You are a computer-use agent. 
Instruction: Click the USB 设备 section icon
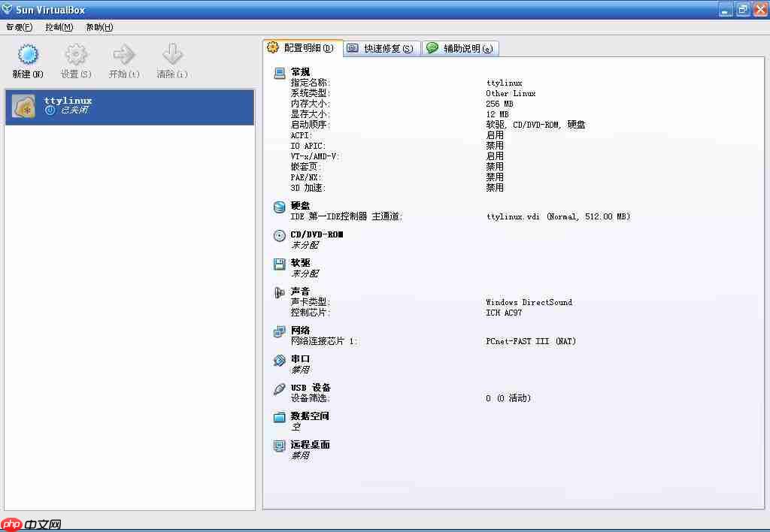279,388
